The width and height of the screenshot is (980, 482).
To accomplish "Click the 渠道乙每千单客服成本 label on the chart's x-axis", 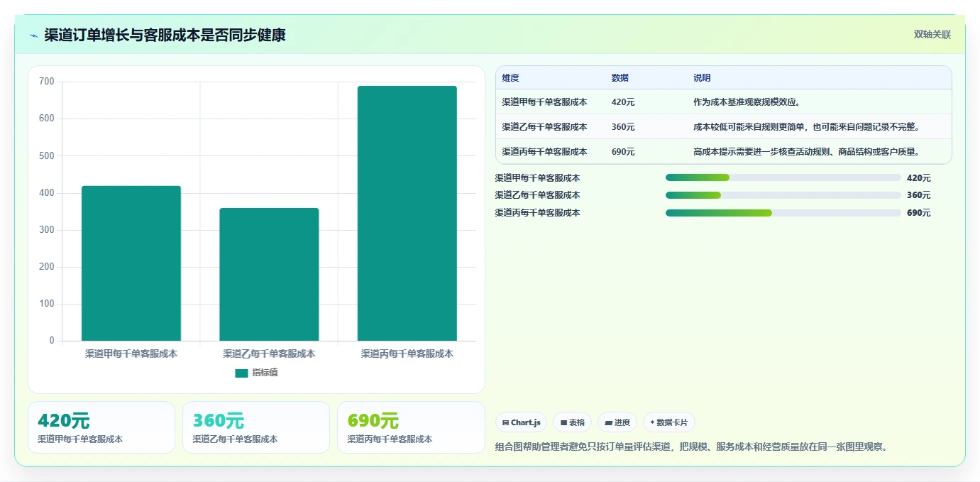I will tap(269, 354).
